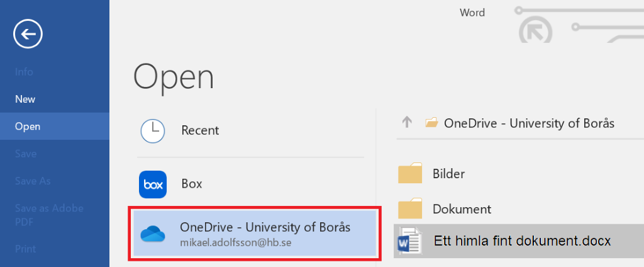Open the Bilder folder by name
644x267 pixels.
point(448,173)
